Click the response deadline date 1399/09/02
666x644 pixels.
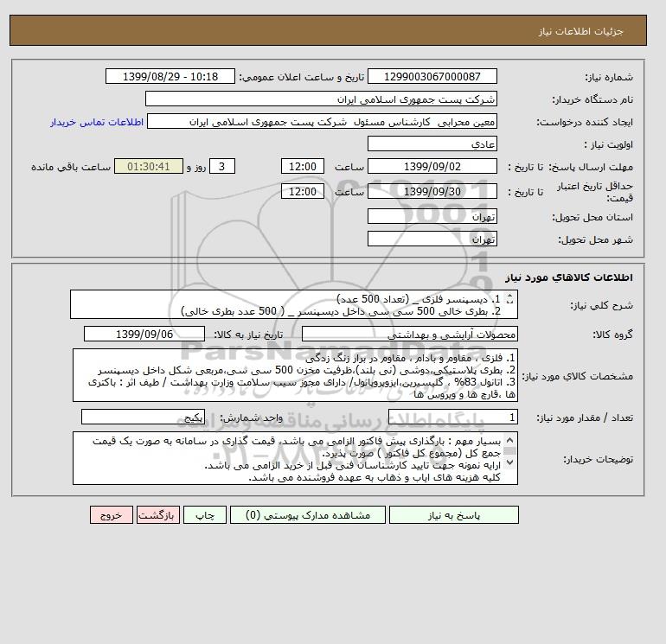pyautogui.click(x=432, y=167)
